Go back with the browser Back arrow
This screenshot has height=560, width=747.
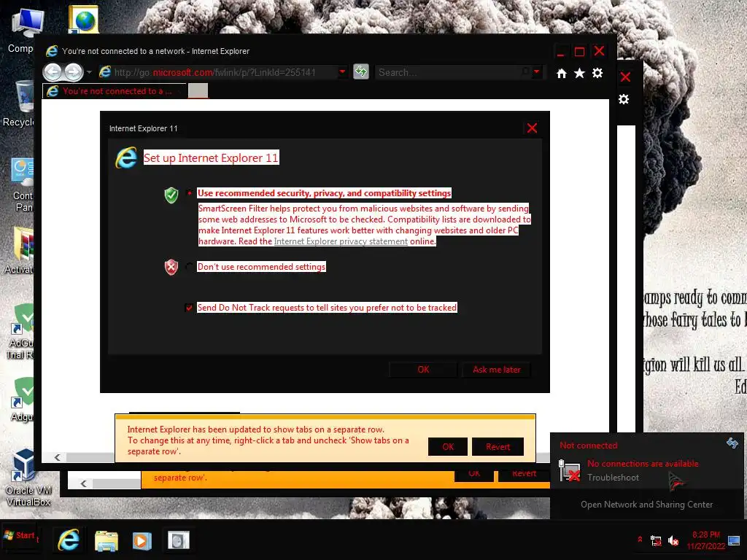tap(53, 72)
